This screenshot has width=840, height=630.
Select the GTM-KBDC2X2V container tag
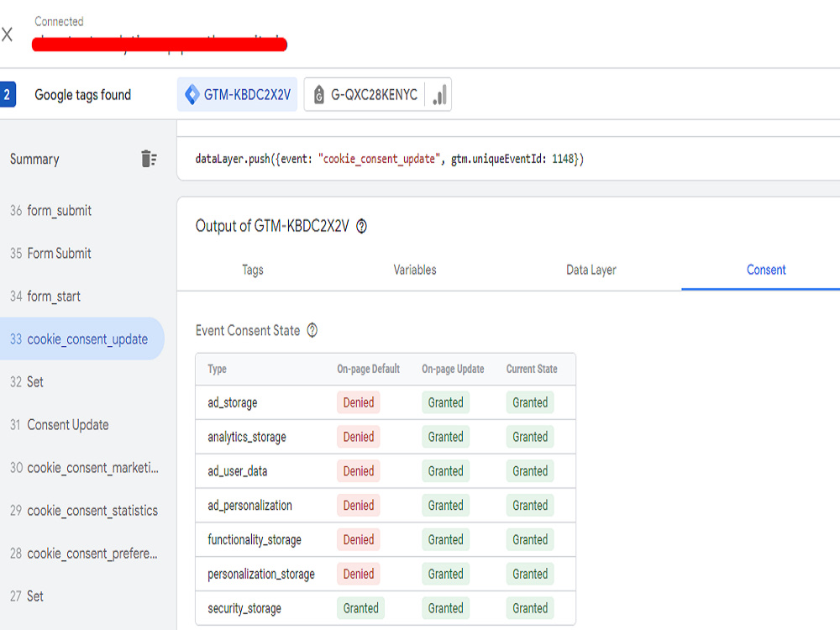pos(238,95)
